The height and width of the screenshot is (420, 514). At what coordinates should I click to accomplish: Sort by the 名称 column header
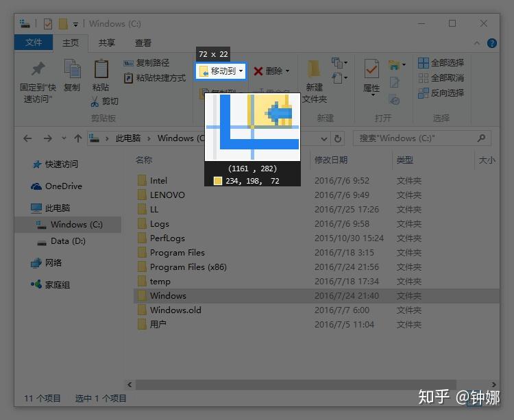(x=144, y=160)
